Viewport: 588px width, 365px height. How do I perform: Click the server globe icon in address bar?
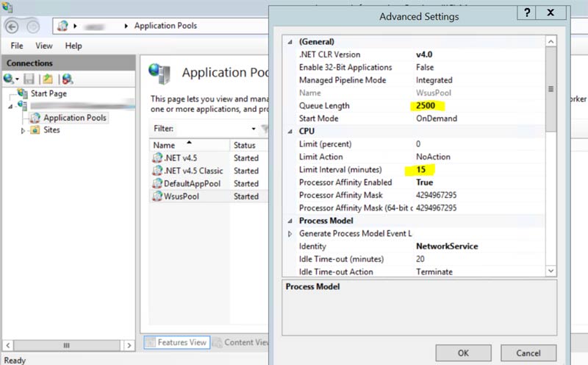click(x=62, y=26)
